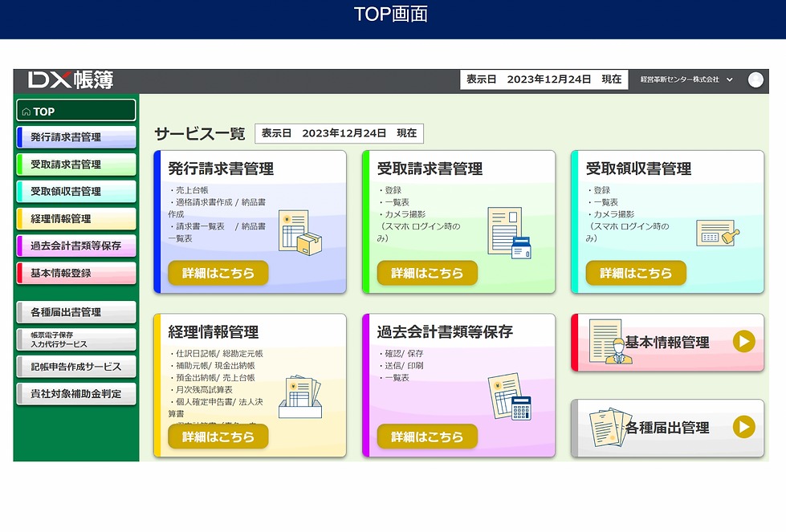Click the businessman document icon in 基本情報管理
The image size is (786, 532).
pos(609,342)
